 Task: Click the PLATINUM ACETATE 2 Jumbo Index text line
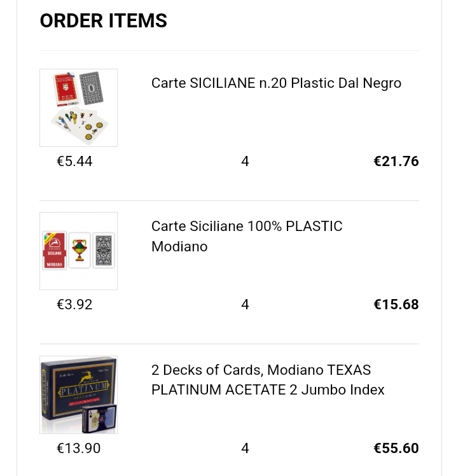click(x=268, y=390)
